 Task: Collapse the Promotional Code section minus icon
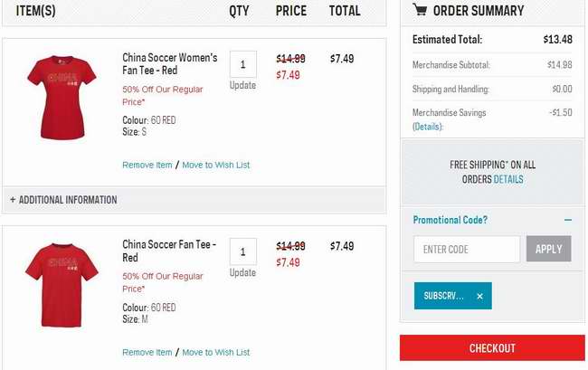click(x=568, y=220)
